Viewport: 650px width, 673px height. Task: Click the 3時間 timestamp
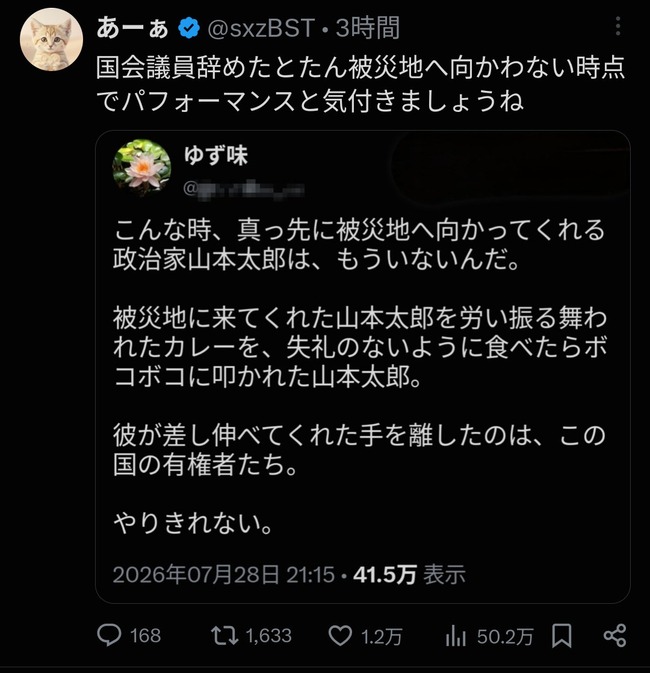pos(368,28)
